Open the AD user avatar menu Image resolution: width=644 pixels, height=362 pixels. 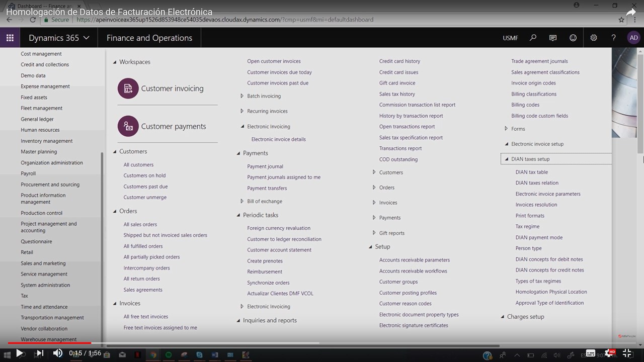pos(633,38)
